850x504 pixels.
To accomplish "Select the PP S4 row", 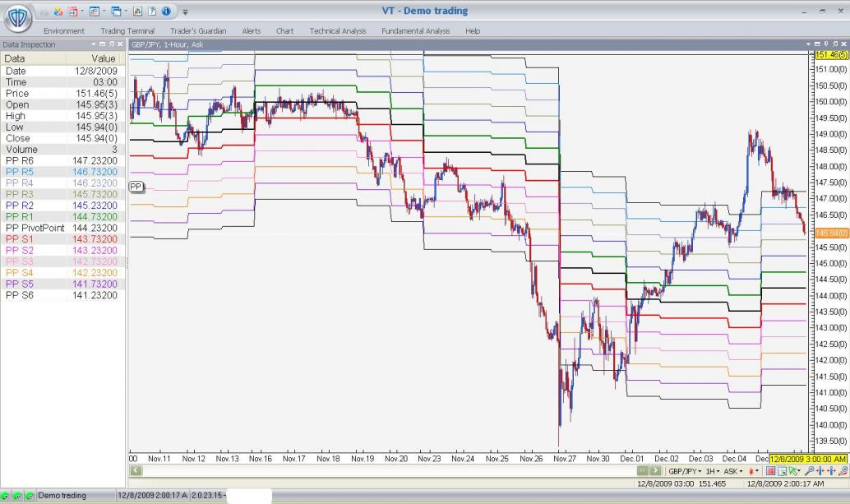I will [x=62, y=273].
